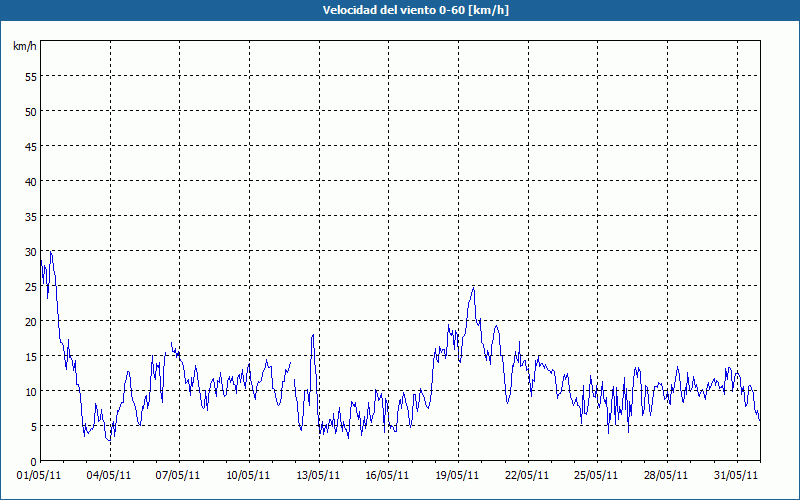800x500 pixels.
Task: Select the 40 value on the y-axis
Action: coord(31,182)
